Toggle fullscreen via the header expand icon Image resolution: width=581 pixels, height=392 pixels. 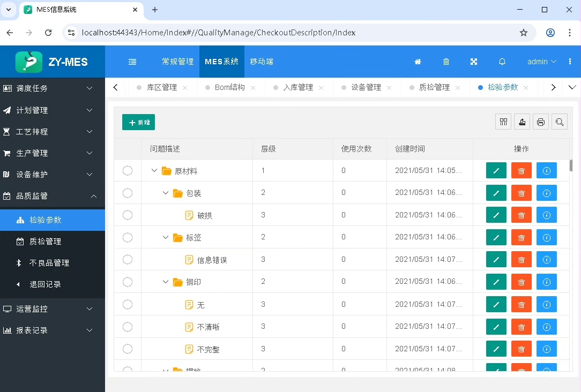[474, 62]
